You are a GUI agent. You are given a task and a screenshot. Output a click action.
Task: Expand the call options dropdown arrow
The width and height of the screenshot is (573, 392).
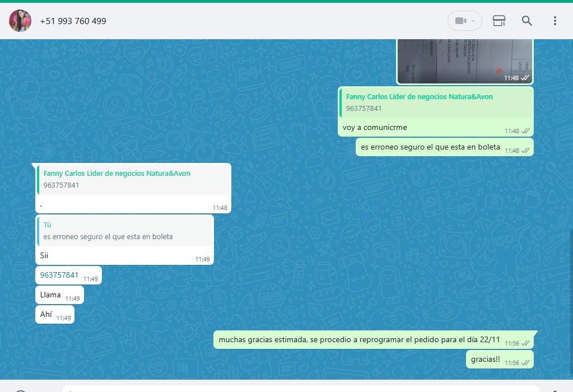(474, 21)
